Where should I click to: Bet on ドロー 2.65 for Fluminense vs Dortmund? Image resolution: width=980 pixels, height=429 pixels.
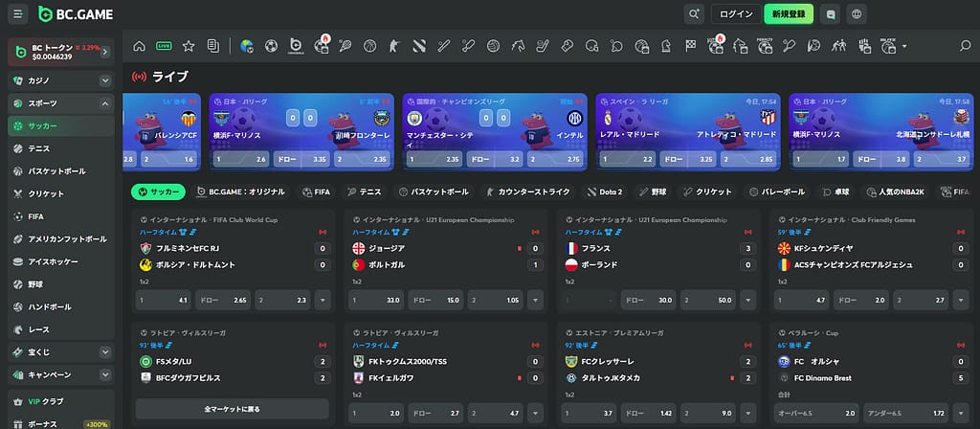(x=222, y=300)
